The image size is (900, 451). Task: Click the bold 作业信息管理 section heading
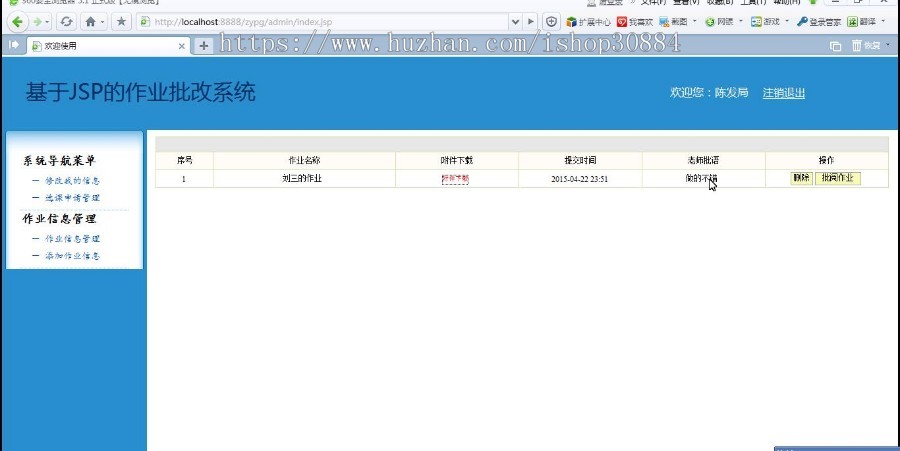tap(59, 219)
